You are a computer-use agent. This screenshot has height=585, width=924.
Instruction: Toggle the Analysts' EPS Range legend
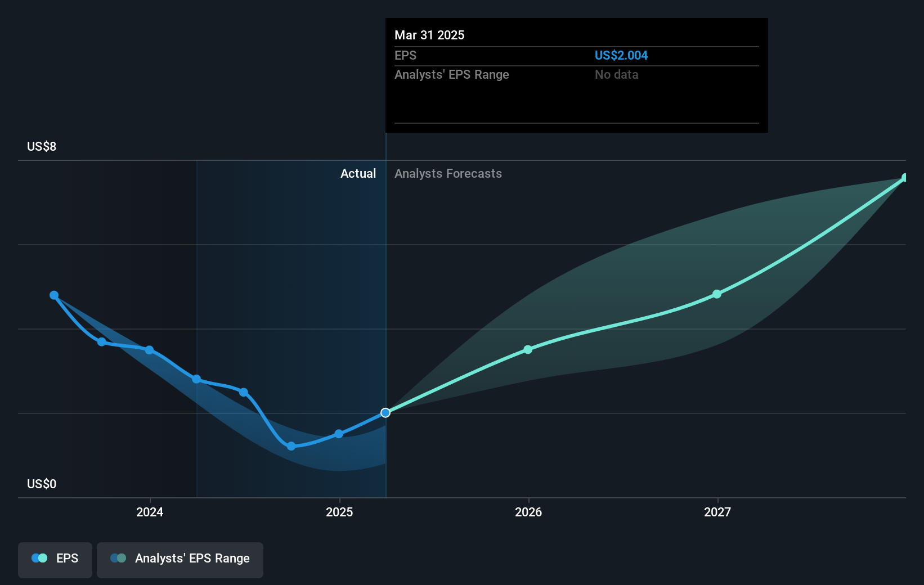pos(180,560)
